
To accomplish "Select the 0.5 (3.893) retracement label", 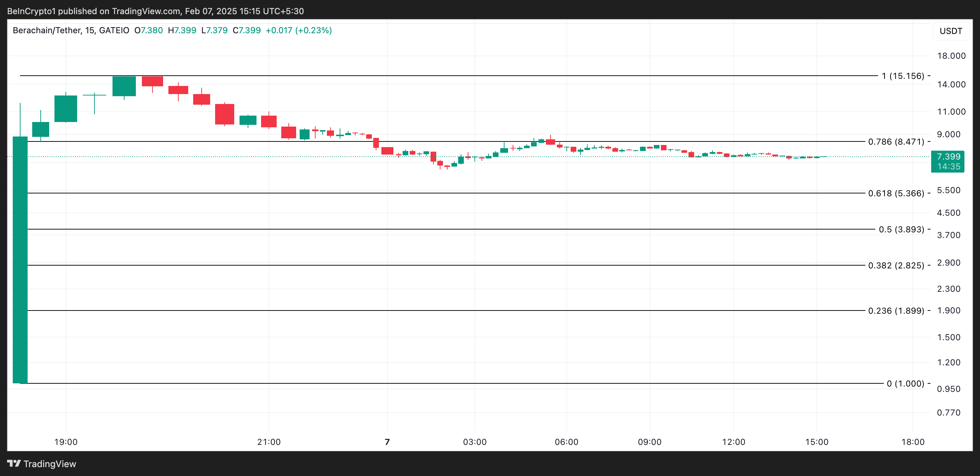I will pyautogui.click(x=901, y=230).
